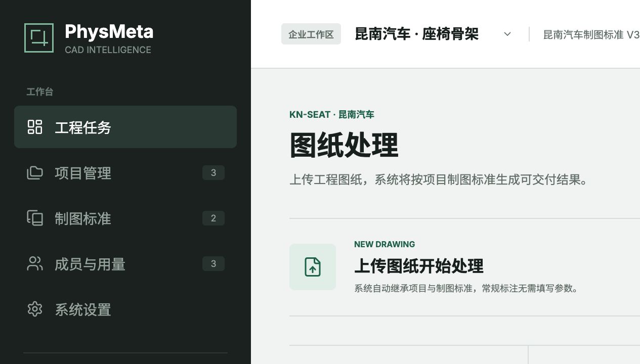Click the 图纸处理 page title

pyautogui.click(x=344, y=146)
